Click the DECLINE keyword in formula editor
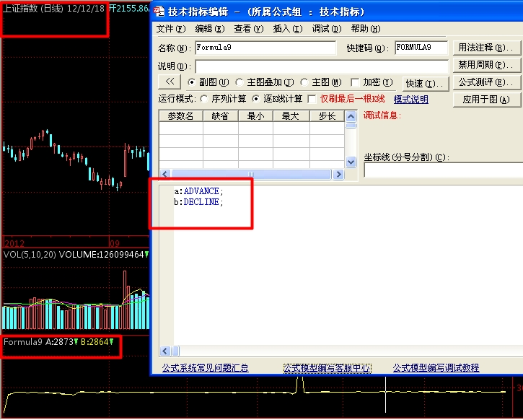Viewport: 523px width, 420px height. click(x=201, y=202)
